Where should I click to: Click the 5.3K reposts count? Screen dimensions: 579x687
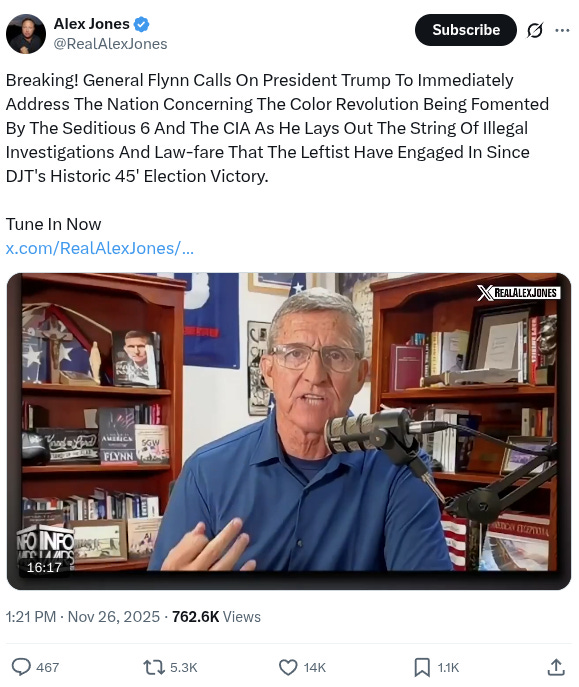tap(184, 667)
